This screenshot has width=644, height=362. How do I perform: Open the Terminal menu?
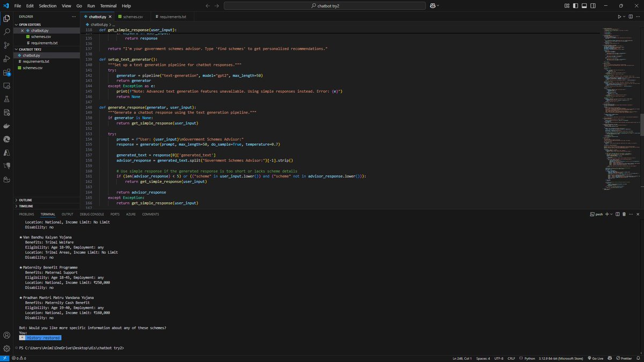pyautogui.click(x=108, y=5)
